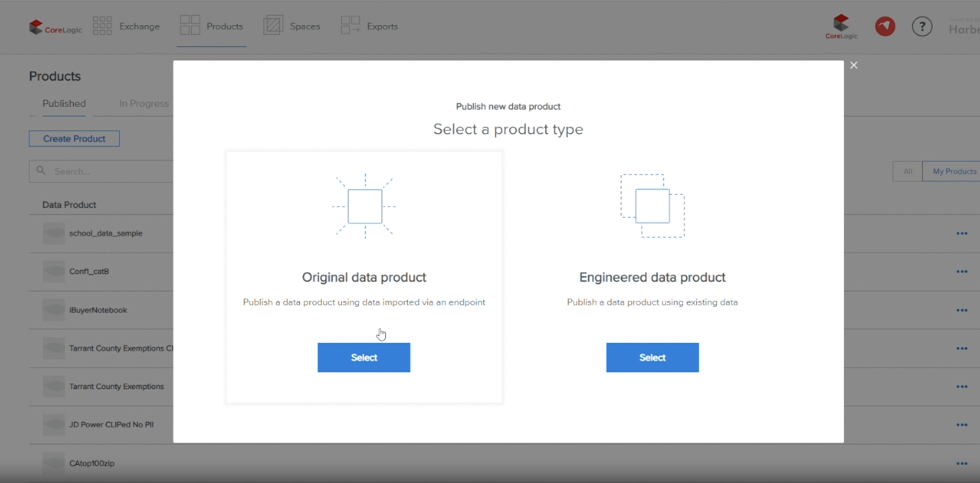Viewport: 980px width, 483px height.
Task: Close the product type dialog
Action: coord(854,65)
